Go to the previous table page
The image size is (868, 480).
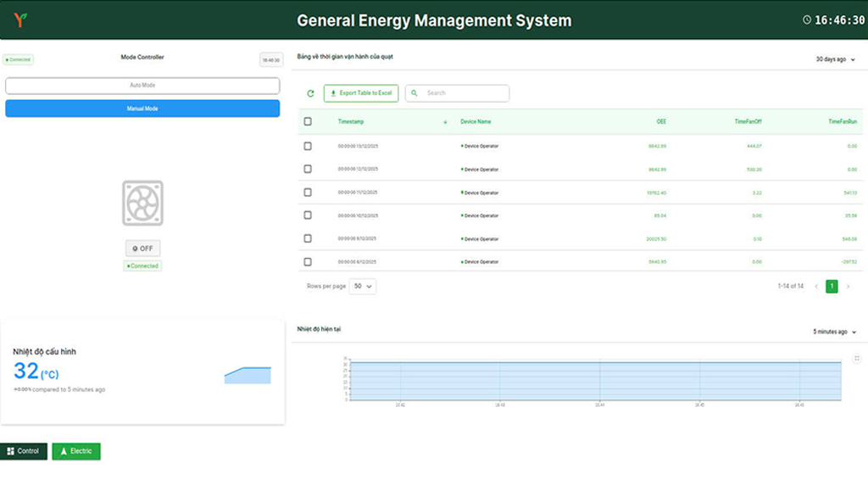tap(816, 287)
